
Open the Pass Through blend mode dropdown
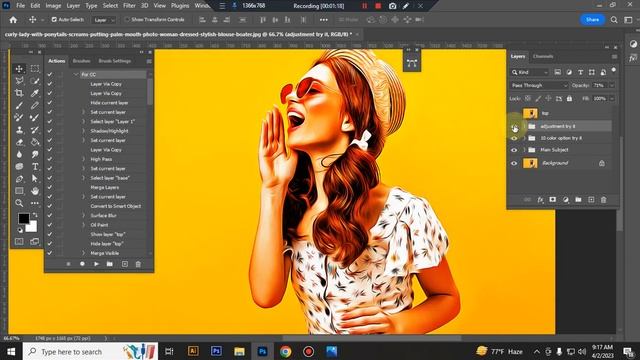point(539,85)
